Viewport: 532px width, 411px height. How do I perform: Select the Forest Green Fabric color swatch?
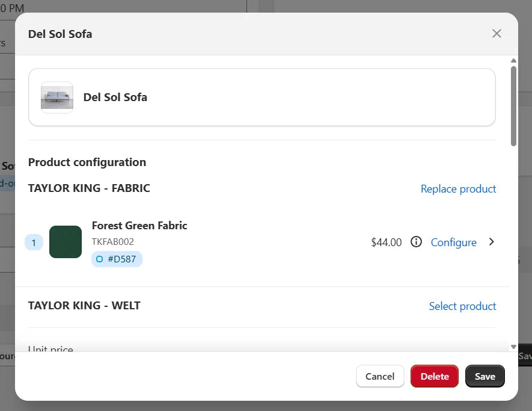click(x=66, y=242)
